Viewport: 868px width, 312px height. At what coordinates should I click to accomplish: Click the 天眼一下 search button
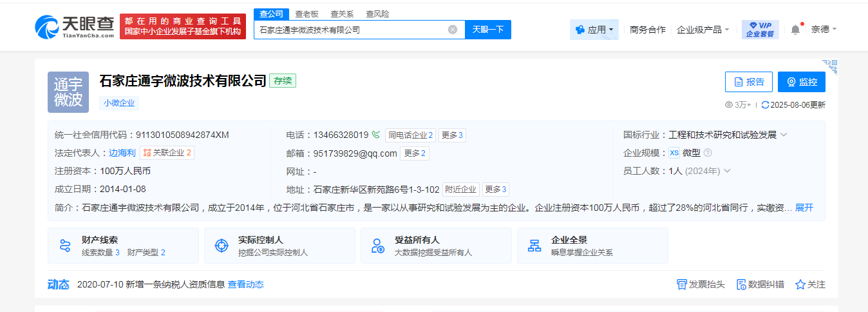[488, 30]
